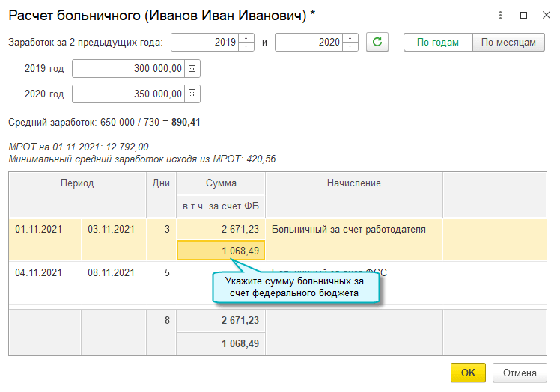The width and height of the screenshot is (560, 392).
Task: Increase the first year 2019 stepper
Action: pos(246,39)
